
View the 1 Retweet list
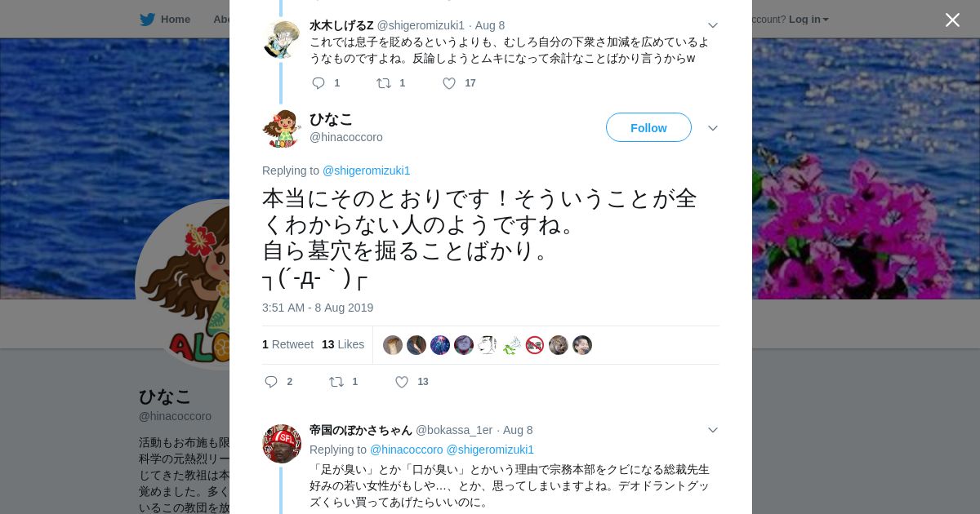point(287,344)
